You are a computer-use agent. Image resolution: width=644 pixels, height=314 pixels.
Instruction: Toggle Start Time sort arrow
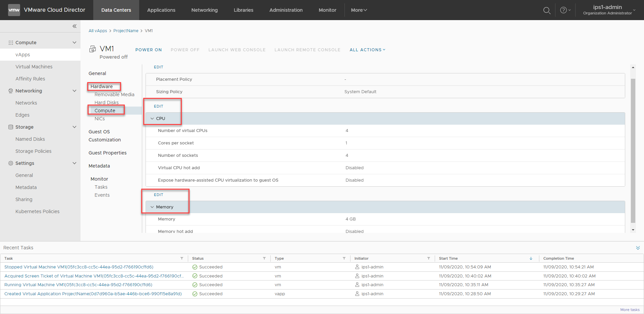531,258
